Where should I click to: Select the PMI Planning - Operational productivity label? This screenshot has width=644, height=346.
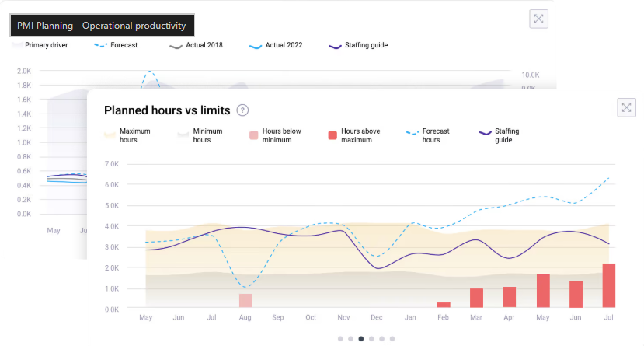(x=102, y=26)
